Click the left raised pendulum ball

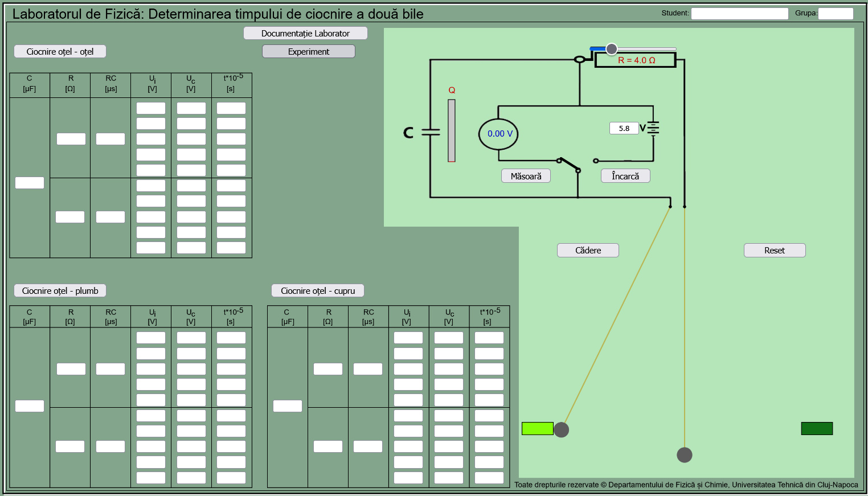562,429
